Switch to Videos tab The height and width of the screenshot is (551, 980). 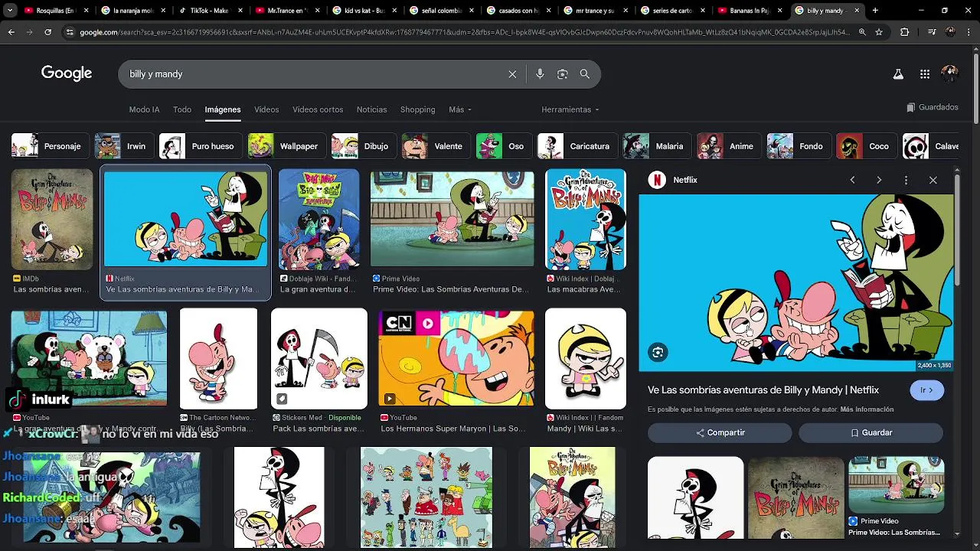point(266,109)
